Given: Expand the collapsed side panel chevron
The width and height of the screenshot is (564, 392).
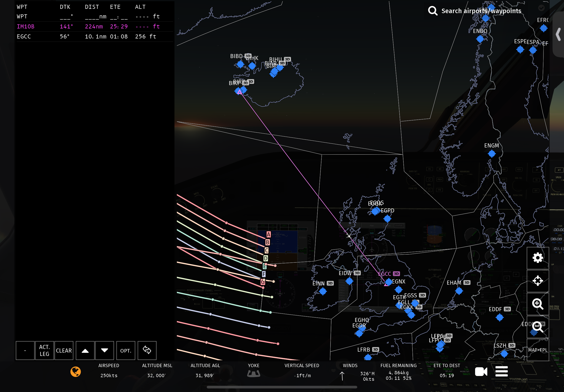Looking at the screenshot, I should tap(558, 34).
